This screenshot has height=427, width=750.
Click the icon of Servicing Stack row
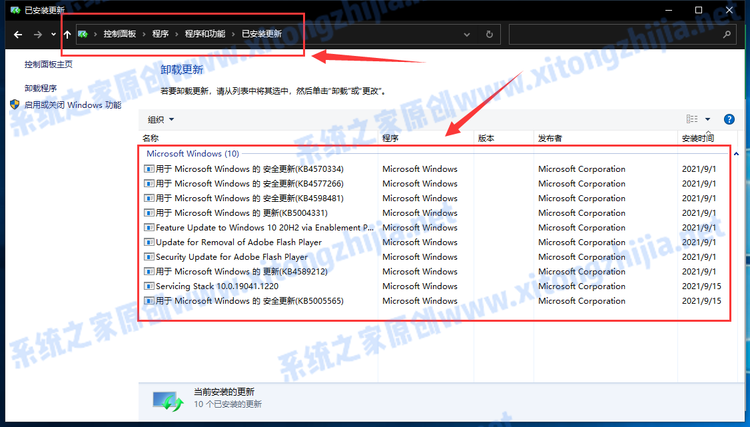pyautogui.click(x=149, y=286)
